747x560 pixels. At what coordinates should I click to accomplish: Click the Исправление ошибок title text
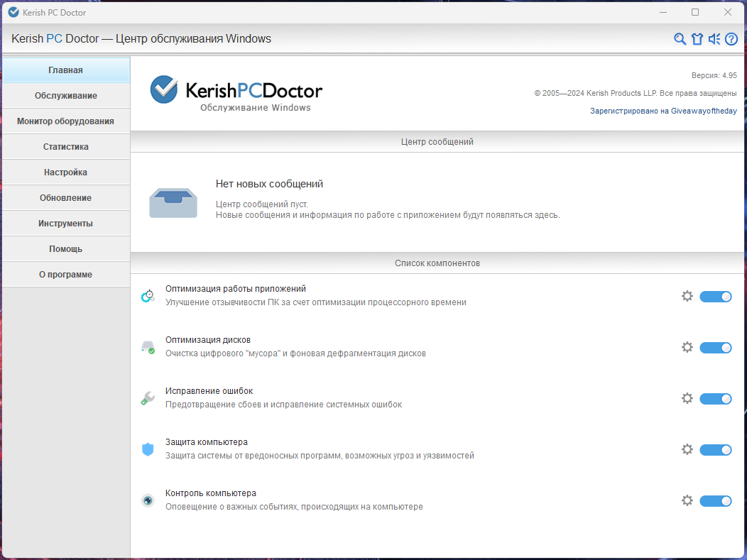pyautogui.click(x=209, y=390)
